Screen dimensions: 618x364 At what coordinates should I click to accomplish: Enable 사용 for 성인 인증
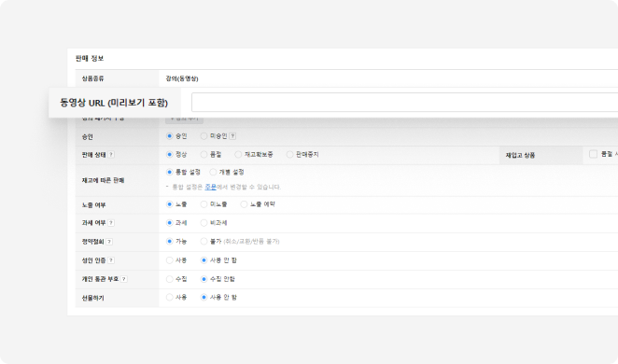tap(170, 260)
